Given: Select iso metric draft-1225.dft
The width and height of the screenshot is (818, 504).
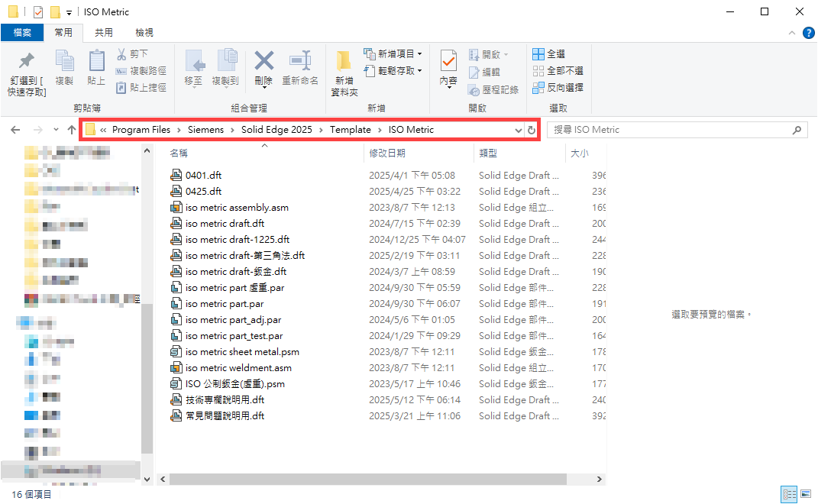Looking at the screenshot, I should point(238,240).
